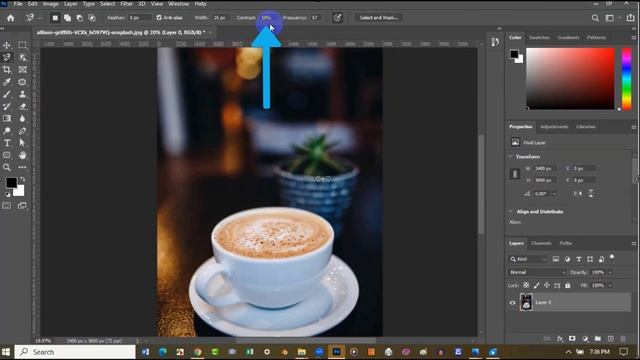Image resolution: width=640 pixels, height=360 pixels.
Task: Toggle lock image pixels brush icon
Action: pos(536,285)
